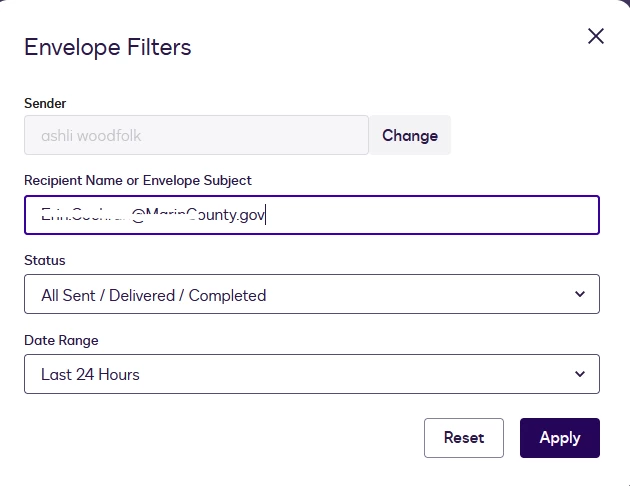Apply the envelope filters
Viewport: 630px width, 486px height.
560,438
